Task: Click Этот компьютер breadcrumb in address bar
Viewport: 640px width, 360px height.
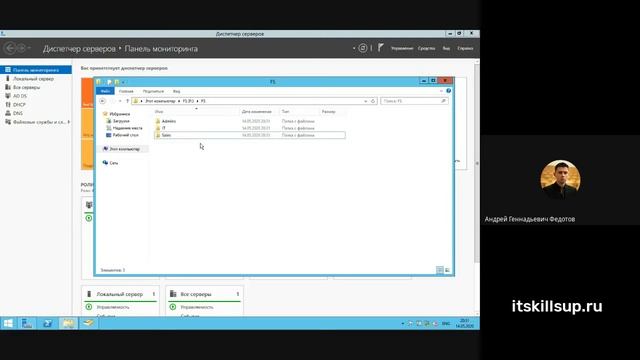Action: (x=160, y=101)
